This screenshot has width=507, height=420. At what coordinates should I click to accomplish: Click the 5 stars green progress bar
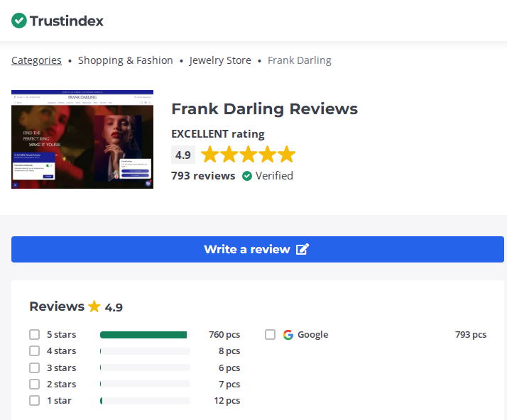pyautogui.click(x=145, y=335)
